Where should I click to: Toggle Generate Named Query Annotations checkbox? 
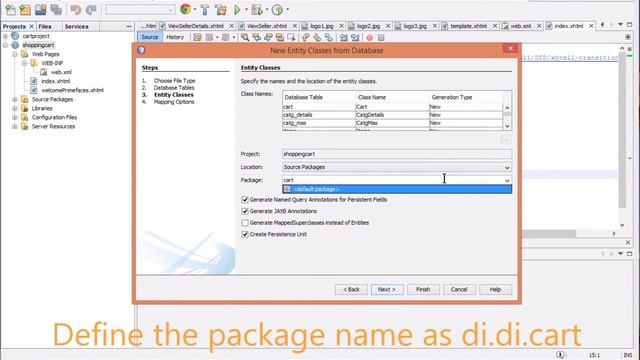pos(245,200)
